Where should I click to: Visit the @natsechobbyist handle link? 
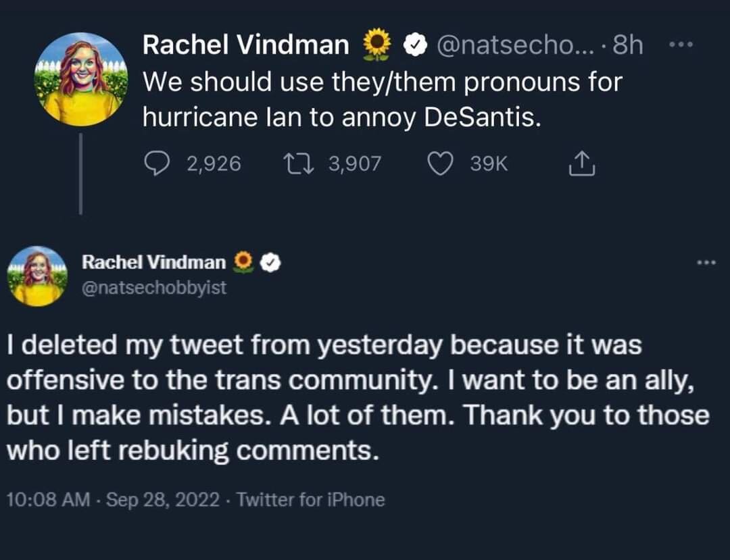point(154,288)
